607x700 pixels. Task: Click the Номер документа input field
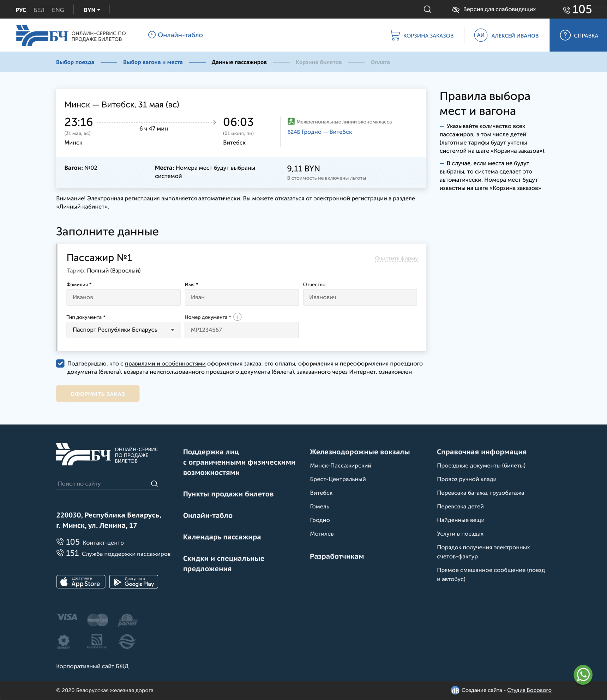241,330
